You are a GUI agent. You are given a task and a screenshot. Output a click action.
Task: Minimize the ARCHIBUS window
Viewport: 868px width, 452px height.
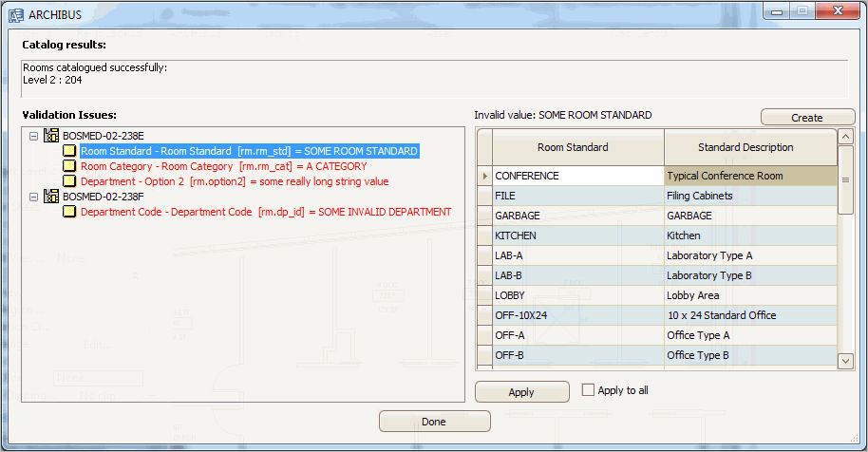coord(777,11)
